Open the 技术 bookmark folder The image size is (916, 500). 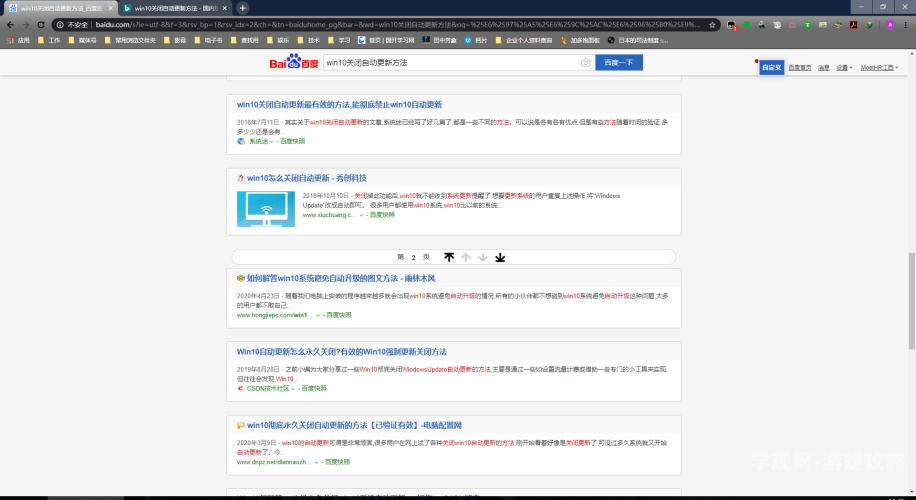tap(308, 40)
